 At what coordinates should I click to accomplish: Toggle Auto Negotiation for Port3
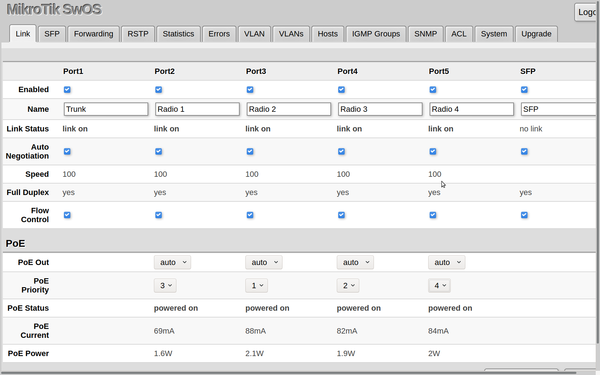pos(250,152)
